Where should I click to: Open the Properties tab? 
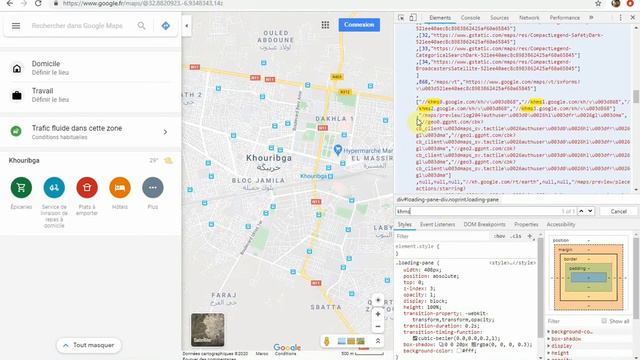point(526,224)
